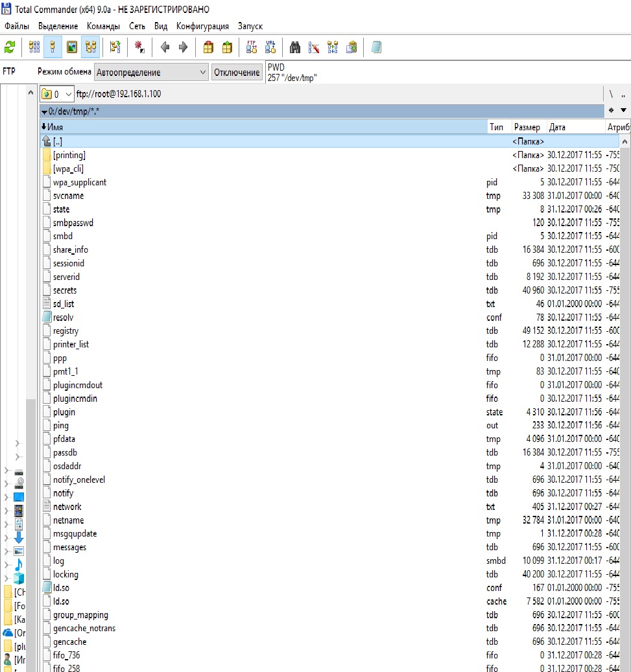631x672 pixels.
Task: Sort by the Тип column header
Action: [499, 127]
